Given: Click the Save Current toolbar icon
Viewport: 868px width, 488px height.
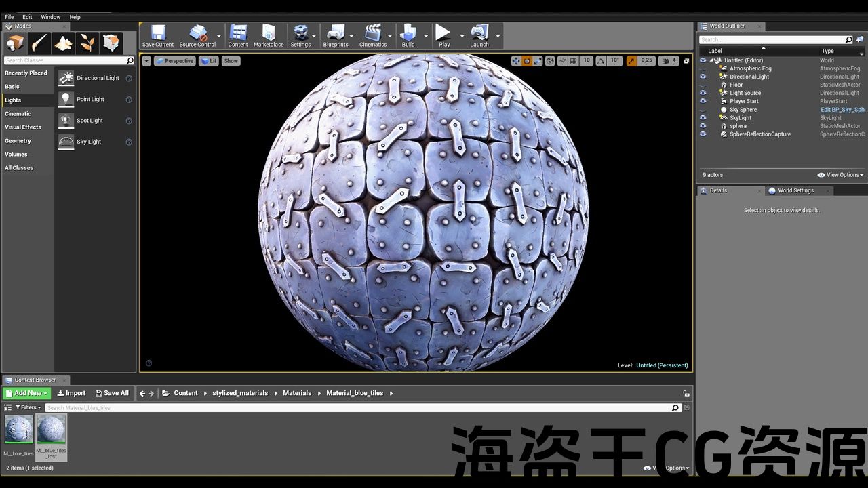Looking at the screenshot, I should coord(158,36).
